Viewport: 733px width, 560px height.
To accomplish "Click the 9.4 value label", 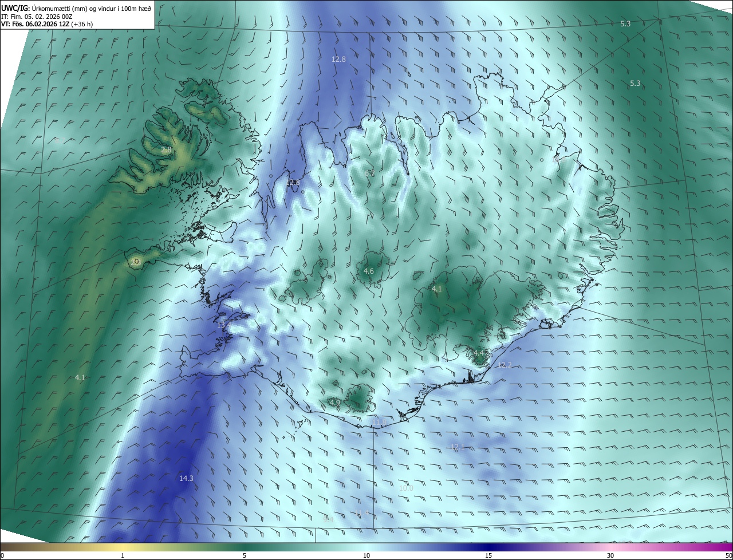I will 328,519.
